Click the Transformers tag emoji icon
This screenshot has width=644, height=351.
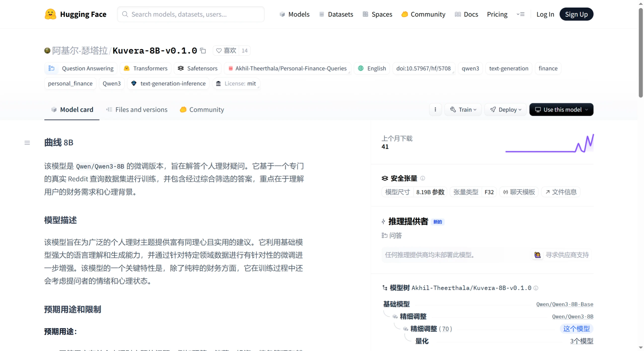coord(127,68)
